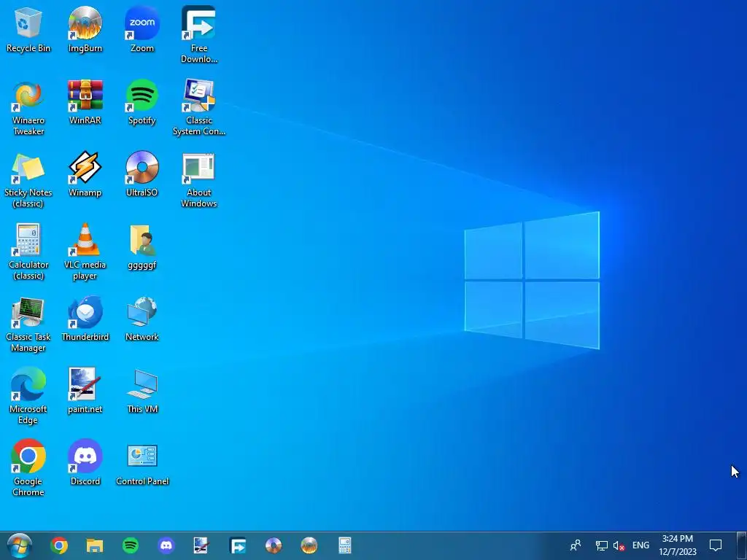The height and width of the screenshot is (560, 747).
Task: Select the Thunderbird desktop shortcut
Action: tap(85, 319)
